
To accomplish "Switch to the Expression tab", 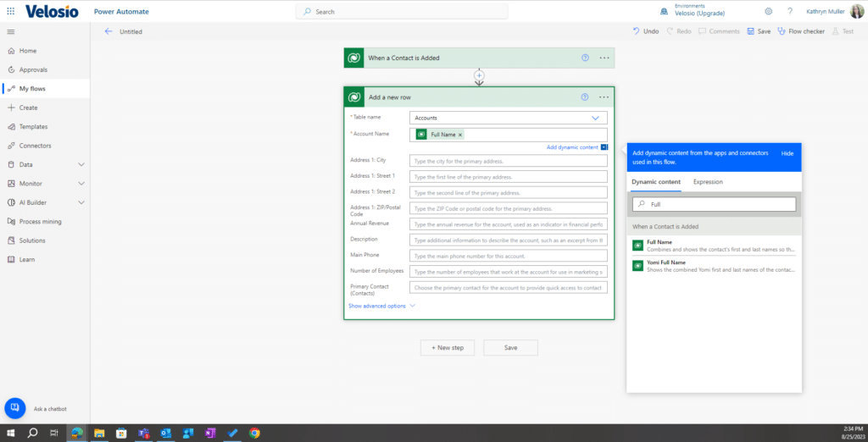I will click(x=708, y=182).
